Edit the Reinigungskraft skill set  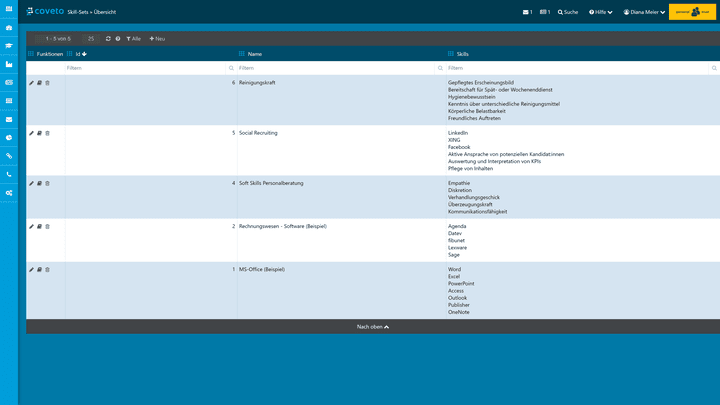coord(31,83)
